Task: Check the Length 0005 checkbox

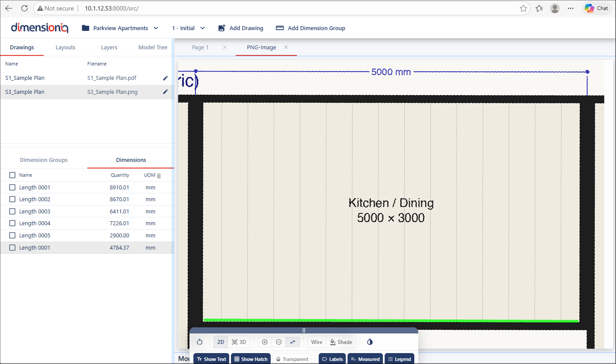Action: point(12,236)
